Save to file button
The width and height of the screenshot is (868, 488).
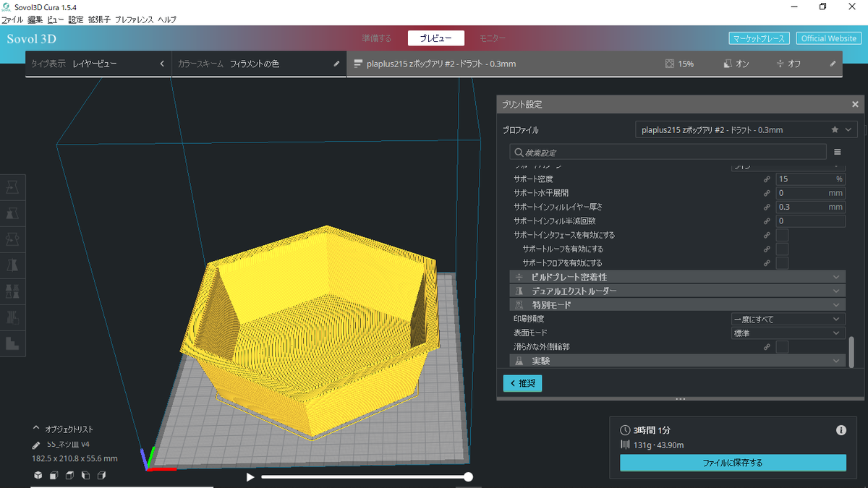pos(733,463)
